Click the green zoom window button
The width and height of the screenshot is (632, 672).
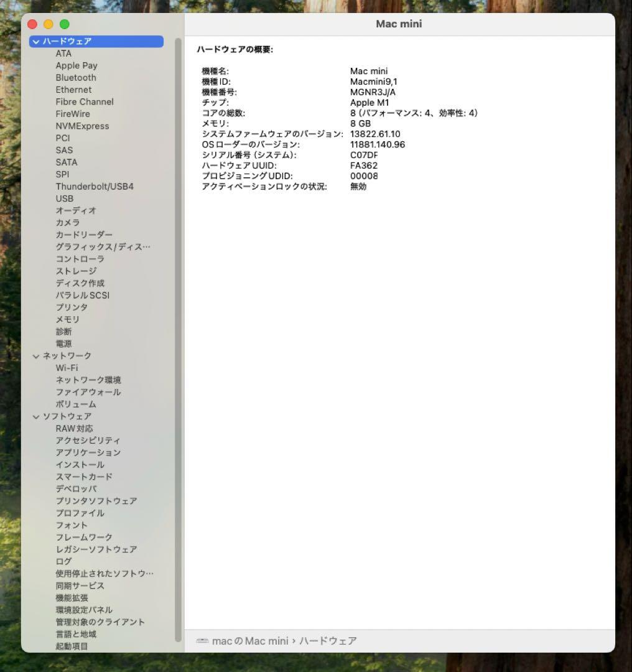[x=64, y=24]
